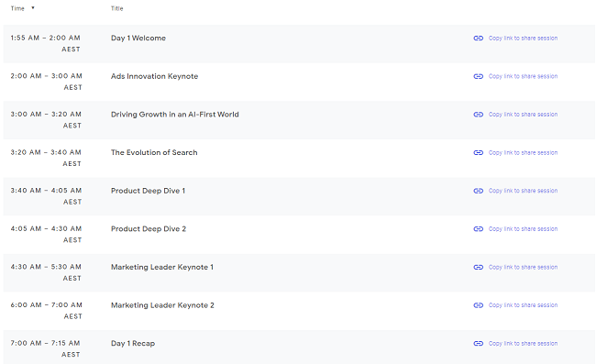Copy share link text for Marketing Leader Keynote 2
The height and width of the screenshot is (364, 596).
(523, 305)
